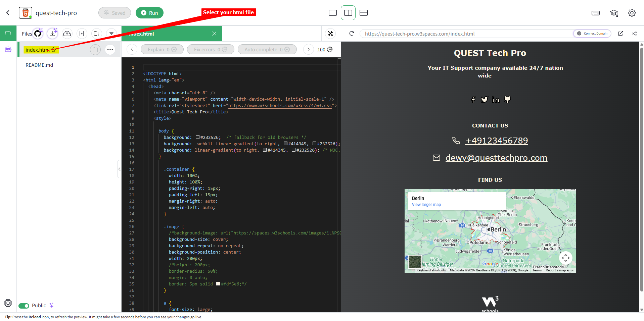Run the project

coord(149,13)
